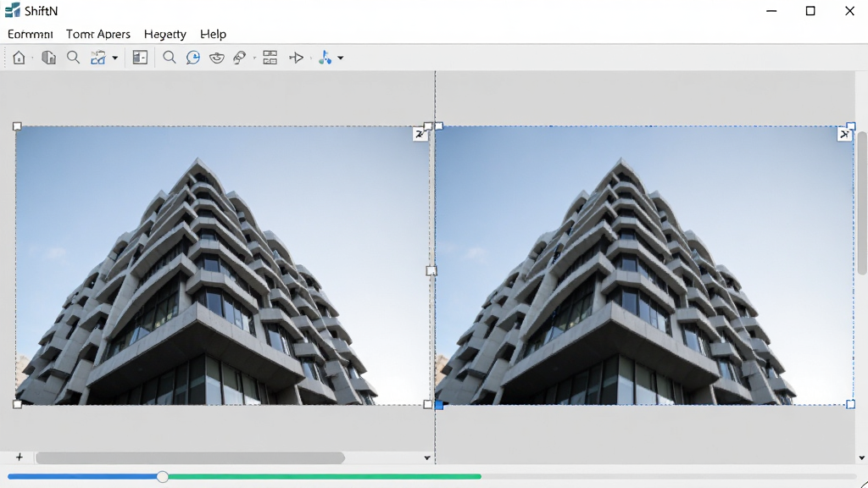868x488 pixels.
Task: Click the down arrow ending the left horizontal scrollbar
Action: point(427,457)
